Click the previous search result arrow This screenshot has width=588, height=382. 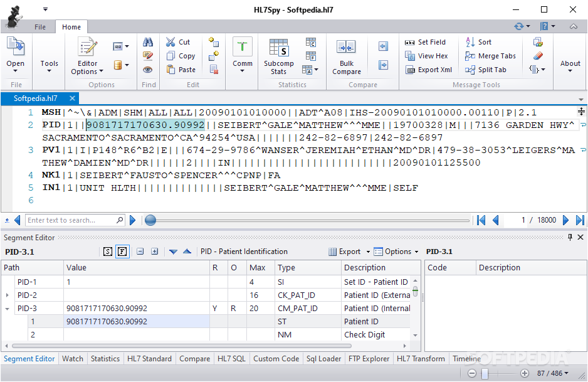[x=18, y=220]
